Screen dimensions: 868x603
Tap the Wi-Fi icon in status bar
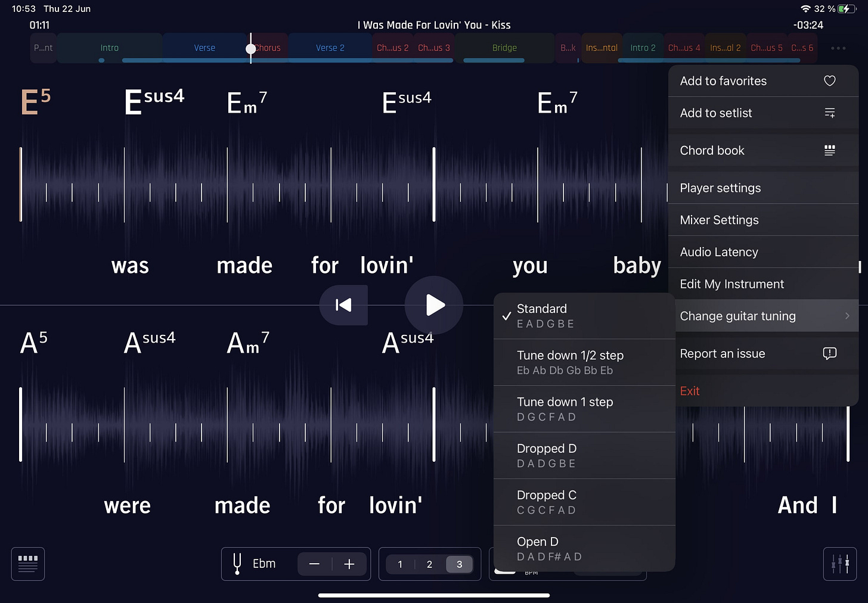pyautogui.click(x=805, y=9)
